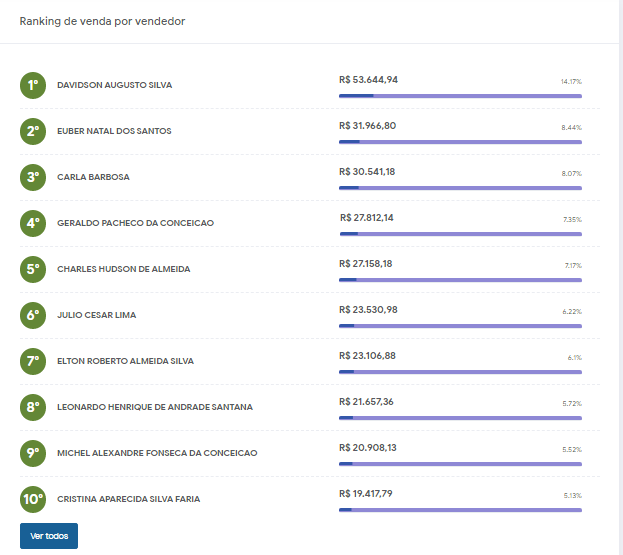This screenshot has height=555, width=623.
Task: Click the 8º rank badge
Action: tap(33, 407)
